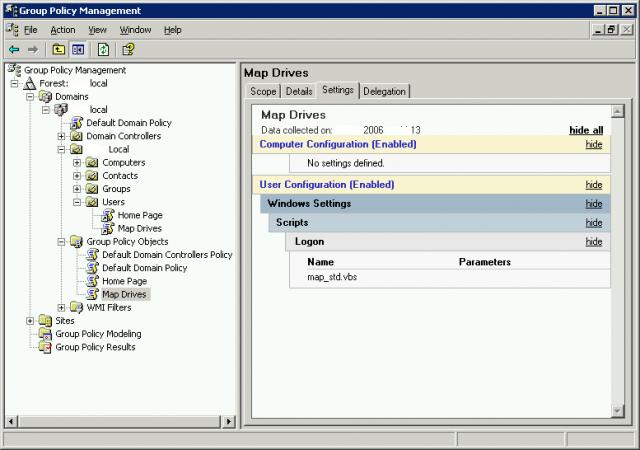
Task: Click the Forest triangle icon
Action: (x=29, y=83)
